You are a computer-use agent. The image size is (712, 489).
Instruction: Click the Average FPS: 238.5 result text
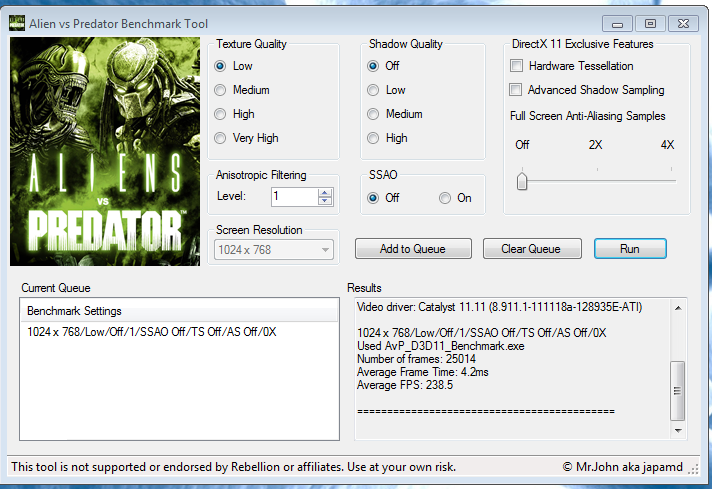coord(405,385)
